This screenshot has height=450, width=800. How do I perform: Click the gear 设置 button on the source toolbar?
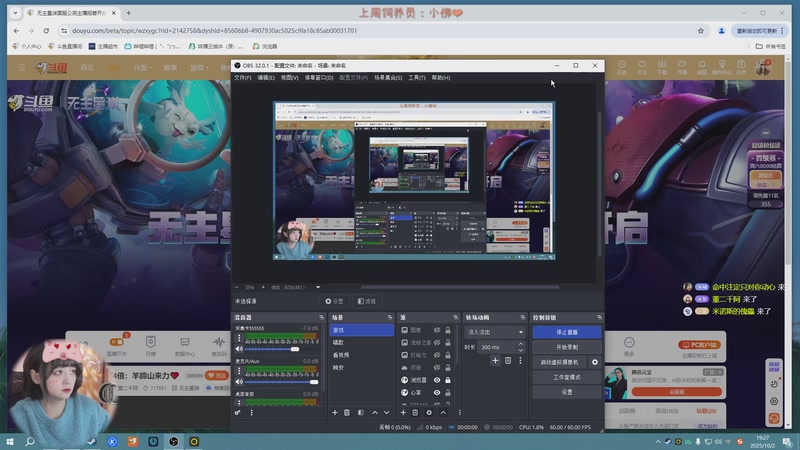tap(334, 302)
